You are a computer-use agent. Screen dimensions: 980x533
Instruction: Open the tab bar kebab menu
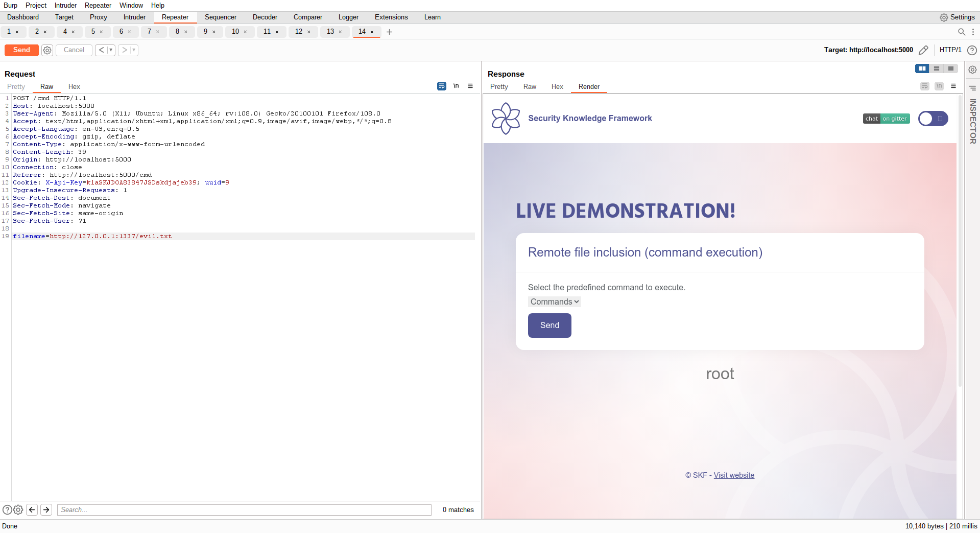click(973, 32)
